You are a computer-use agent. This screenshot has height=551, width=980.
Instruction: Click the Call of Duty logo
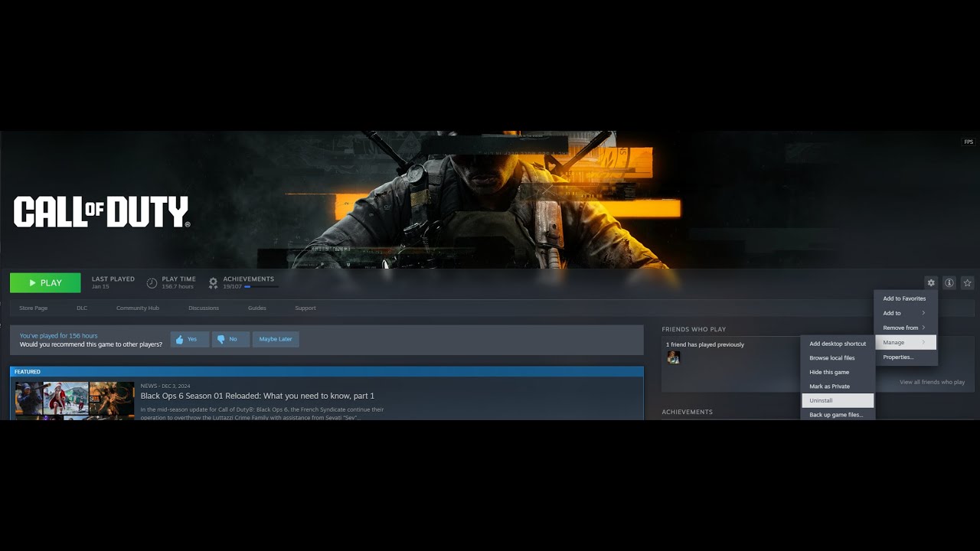(101, 212)
